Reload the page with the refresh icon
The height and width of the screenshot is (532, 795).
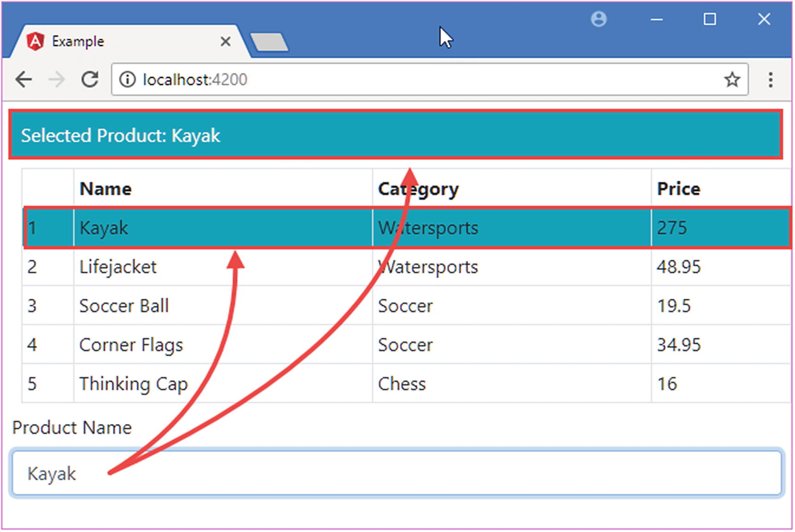click(90, 80)
